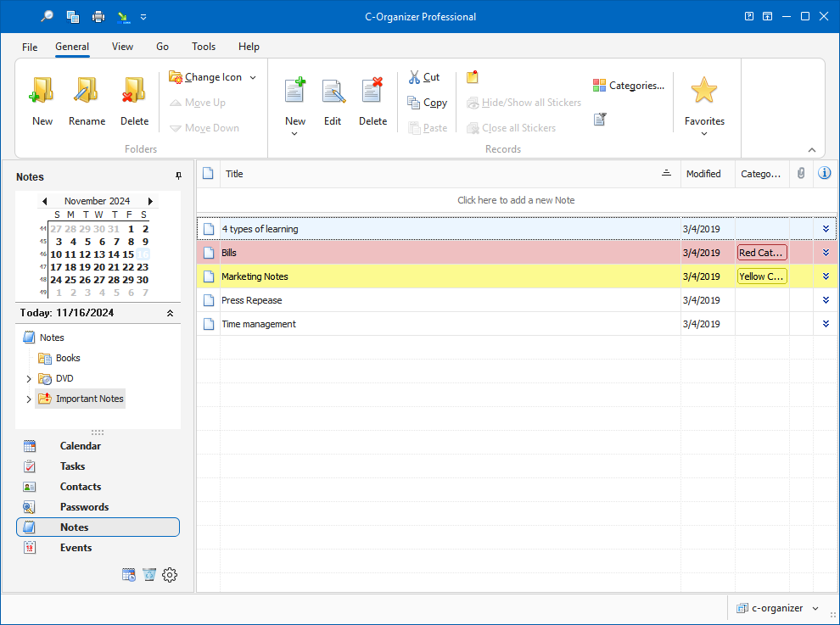Click the printer icon in the title bar
Viewport: 840px width, 625px height.
[98, 17]
